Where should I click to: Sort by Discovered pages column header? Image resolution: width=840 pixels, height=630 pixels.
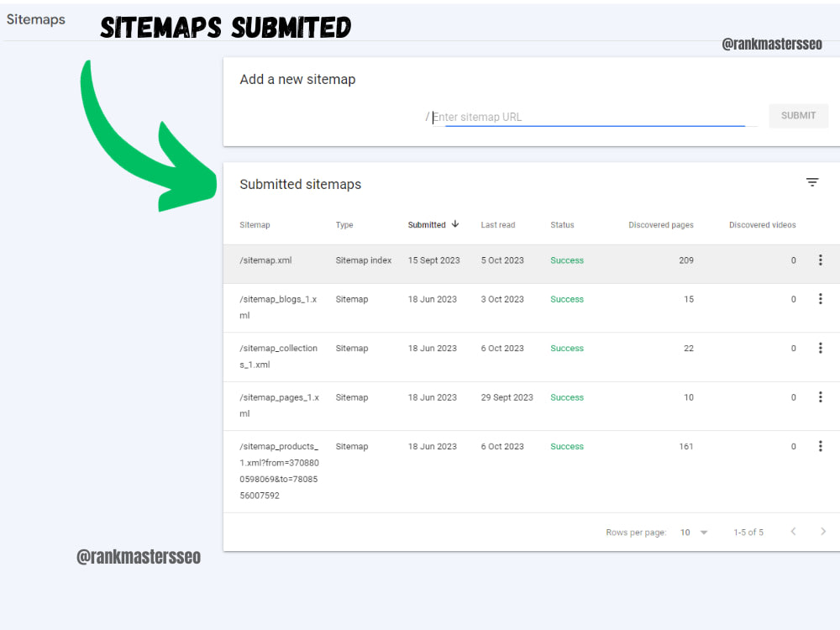[661, 225]
